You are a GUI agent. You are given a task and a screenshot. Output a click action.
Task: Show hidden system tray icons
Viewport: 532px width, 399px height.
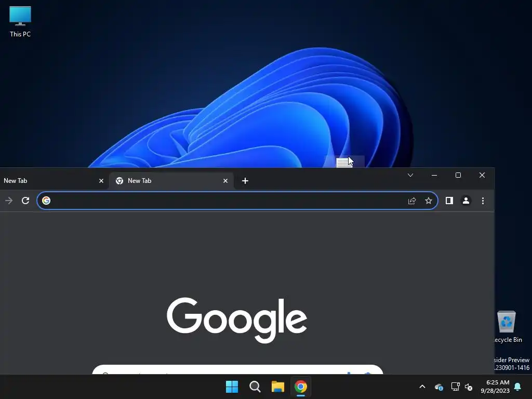coord(422,387)
